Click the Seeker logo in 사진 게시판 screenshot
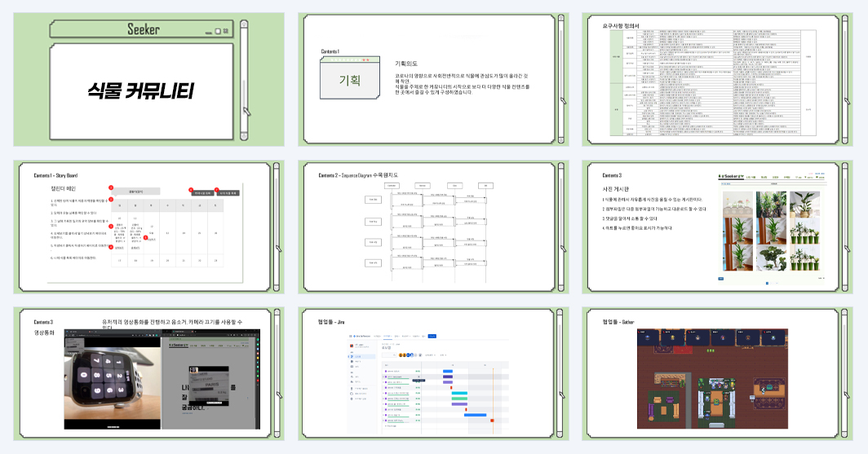The height and width of the screenshot is (454, 868). click(730, 176)
